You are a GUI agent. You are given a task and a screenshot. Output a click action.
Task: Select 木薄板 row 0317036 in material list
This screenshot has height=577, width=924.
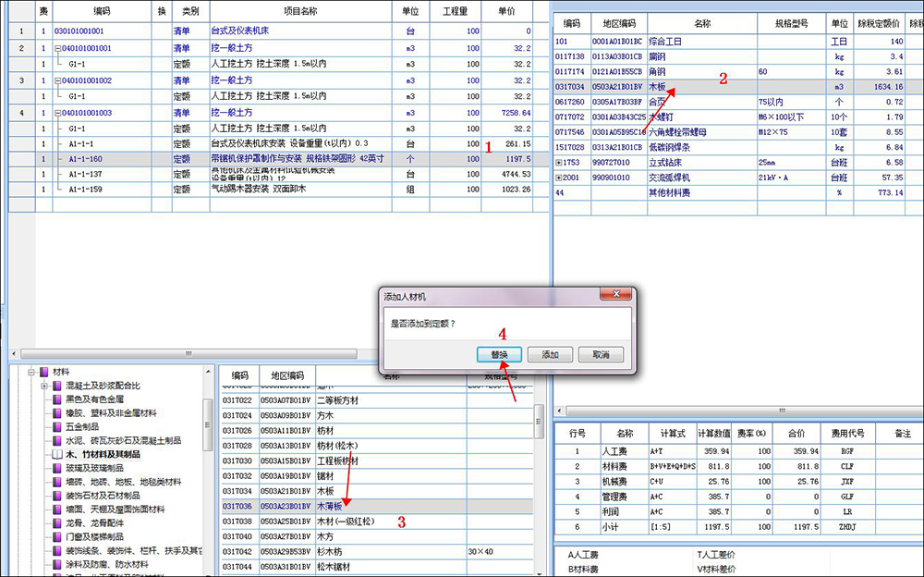377,506
